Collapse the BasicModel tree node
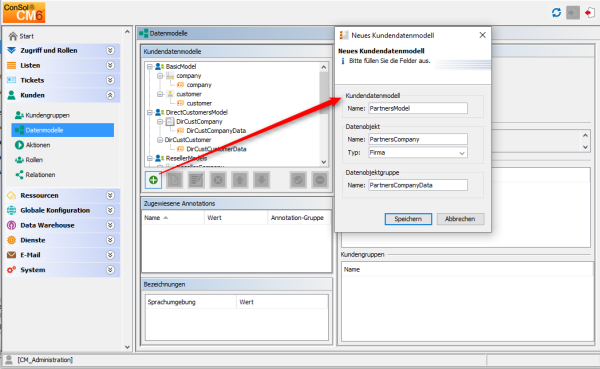 pos(150,67)
